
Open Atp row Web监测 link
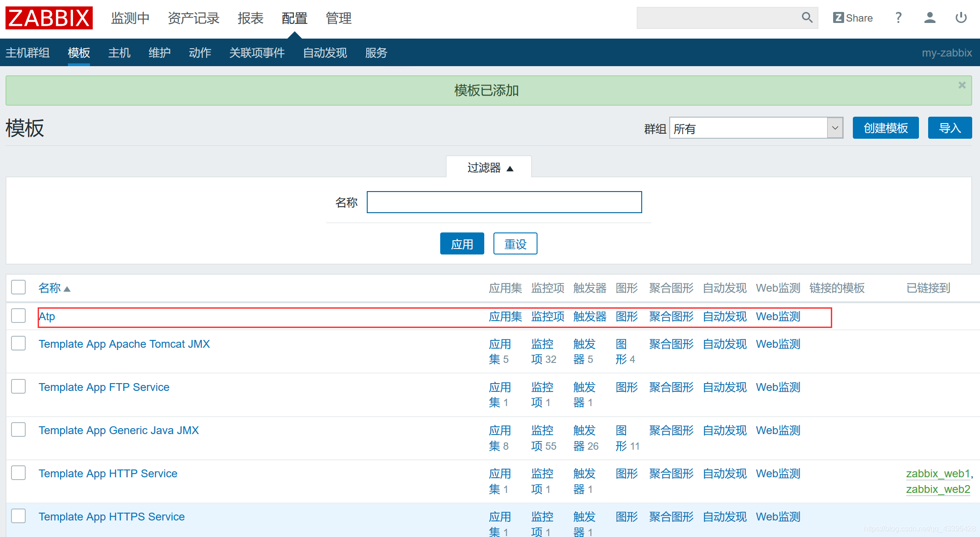coord(778,317)
